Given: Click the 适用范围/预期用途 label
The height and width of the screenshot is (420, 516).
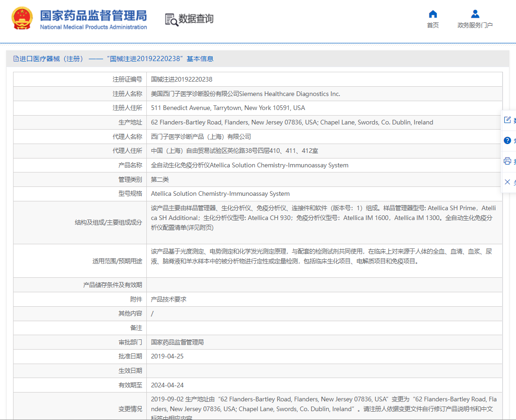Looking at the screenshot, I should tap(117, 261).
